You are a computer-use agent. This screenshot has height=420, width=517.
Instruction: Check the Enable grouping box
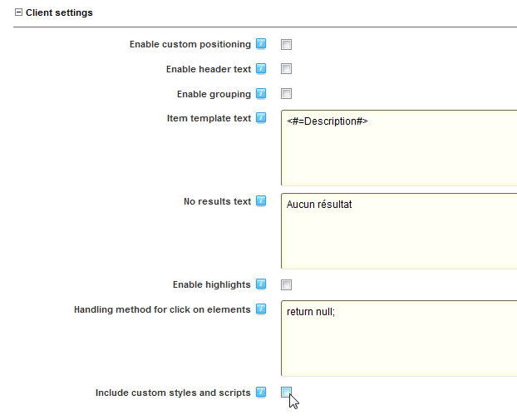286,94
